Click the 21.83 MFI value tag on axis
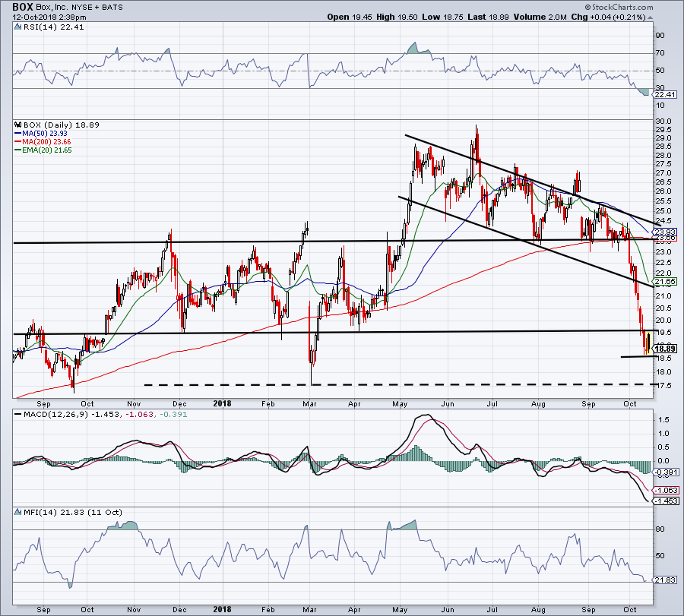Screen dimensions: 684x616 click(666, 580)
